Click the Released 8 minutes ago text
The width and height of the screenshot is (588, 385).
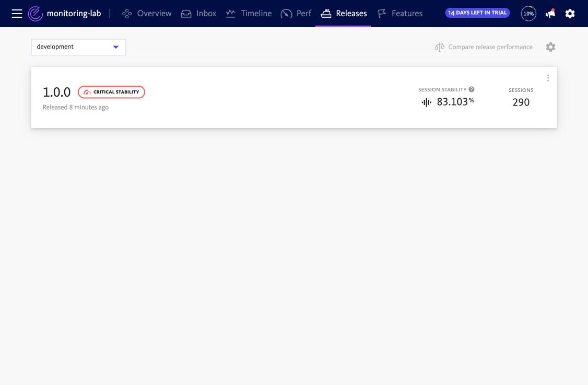click(x=76, y=107)
